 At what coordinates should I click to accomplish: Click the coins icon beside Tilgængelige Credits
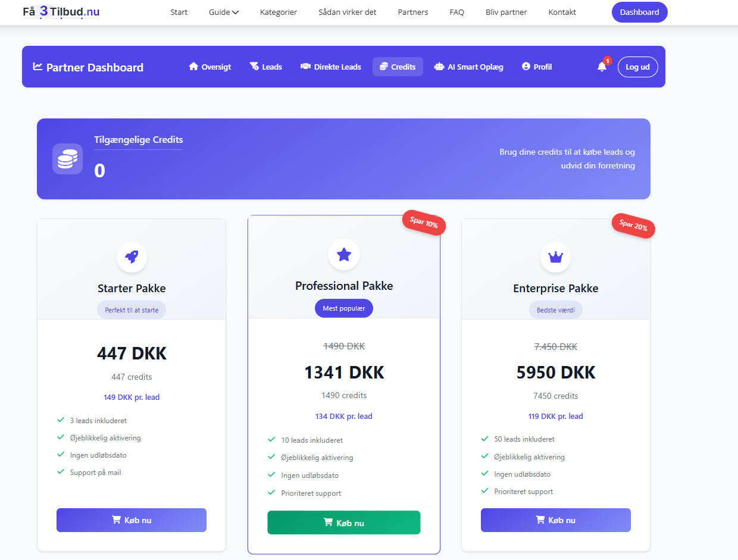pos(67,159)
